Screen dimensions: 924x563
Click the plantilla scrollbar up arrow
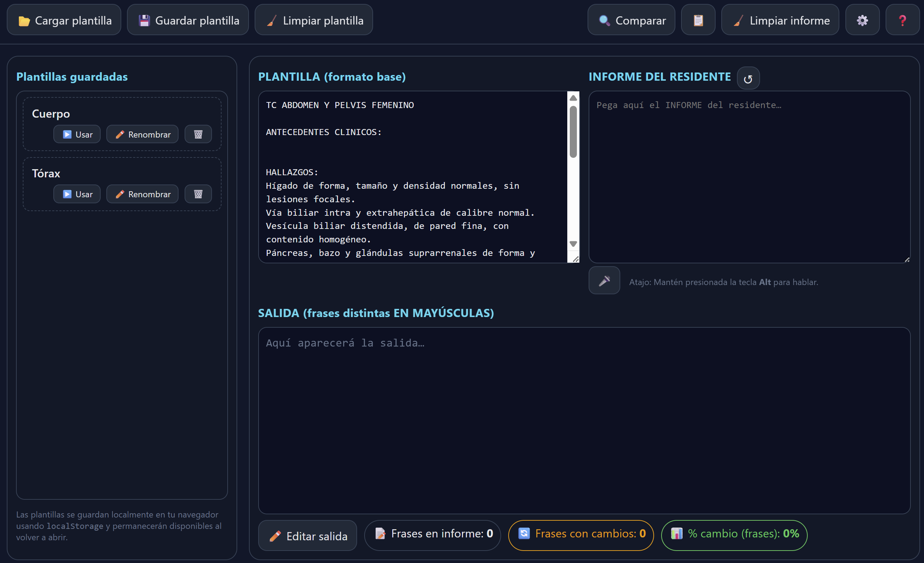click(x=573, y=98)
